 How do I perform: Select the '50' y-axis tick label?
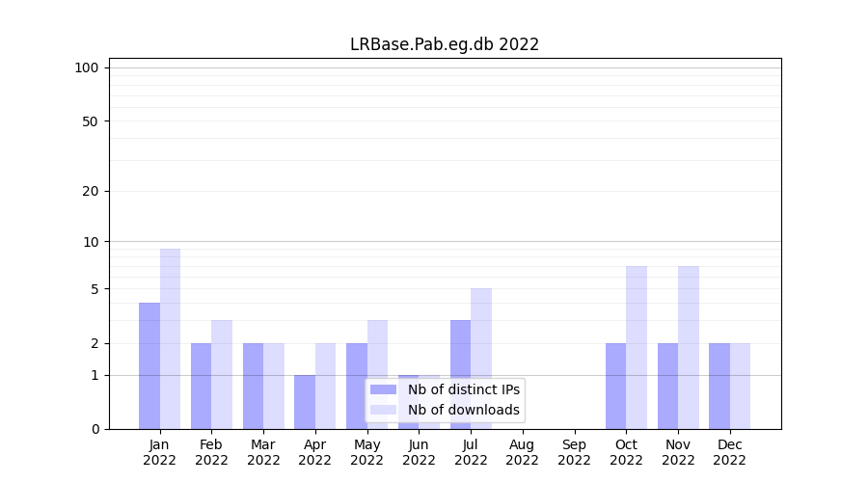pos(91,121)
